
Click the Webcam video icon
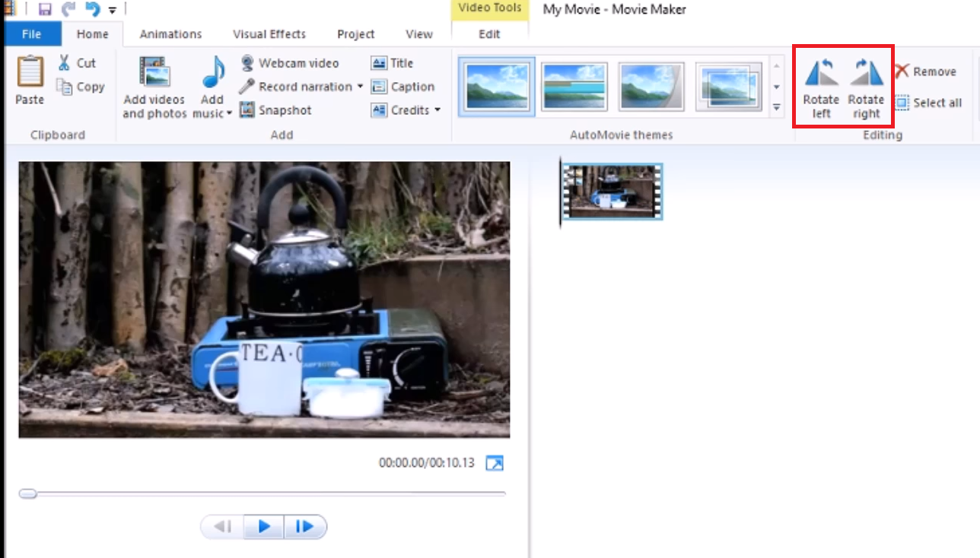click(x=246, y=62)
